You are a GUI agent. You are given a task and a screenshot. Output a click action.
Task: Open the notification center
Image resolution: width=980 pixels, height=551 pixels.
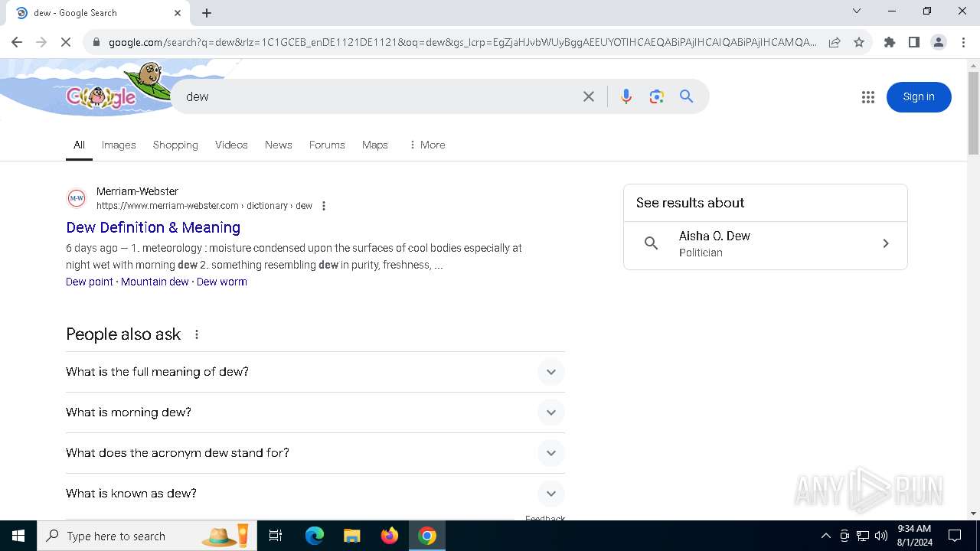(x=955, y=536)
